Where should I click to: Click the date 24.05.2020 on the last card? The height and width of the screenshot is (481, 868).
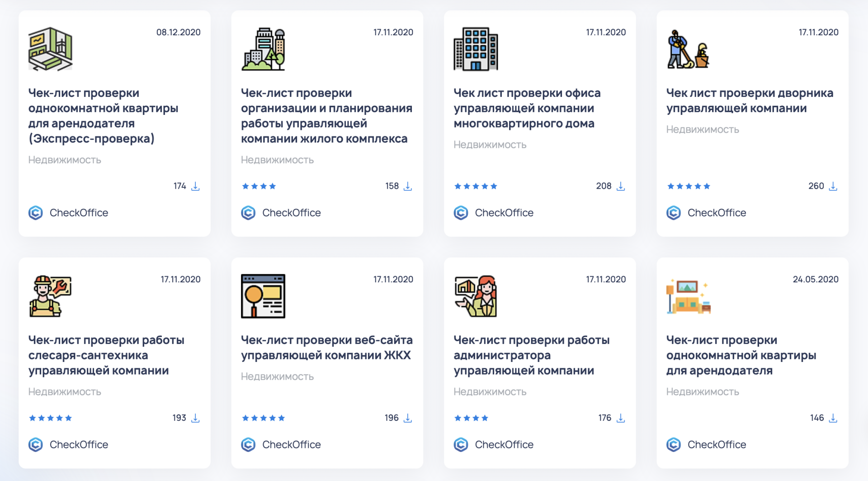coord(816,279)
